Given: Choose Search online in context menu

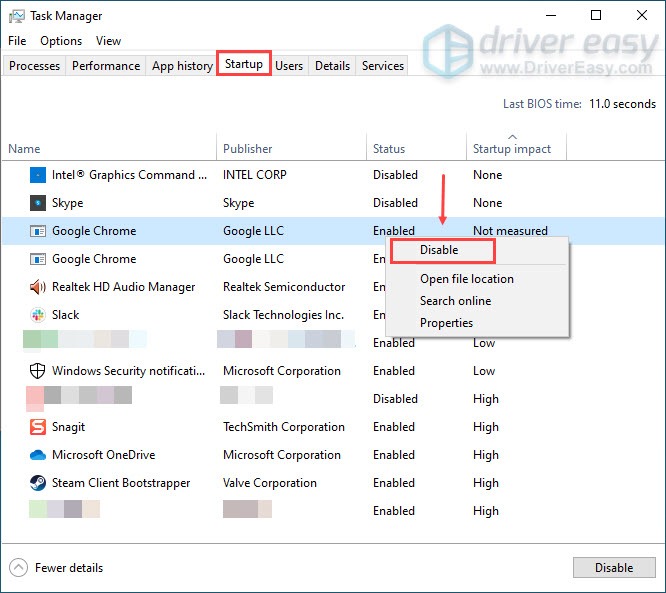Looking at the screenshot, I should point(455,301).
